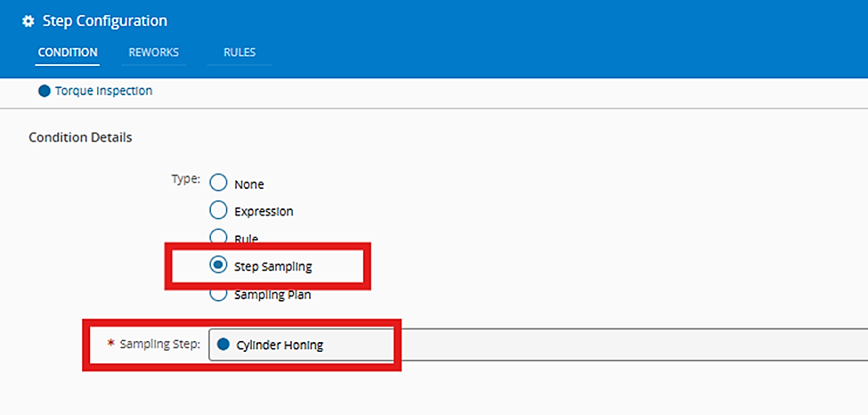The width and height of the screenshot is (868, 415).
Task: Go to the RULES tab
Action: pos(239,53)
